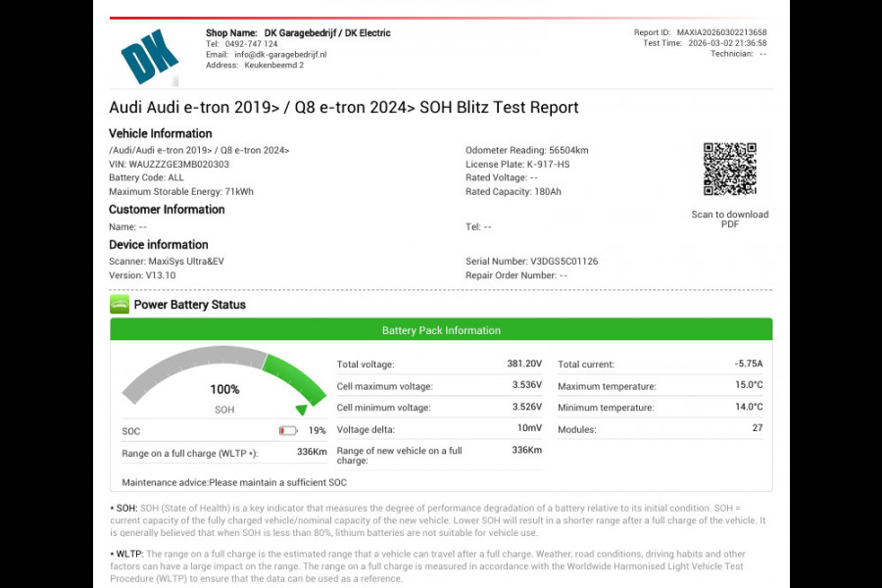The height and width of the screenshot is (588, 882).
Task: Click the green Battery Pack Information header
Action: point(441,330)
